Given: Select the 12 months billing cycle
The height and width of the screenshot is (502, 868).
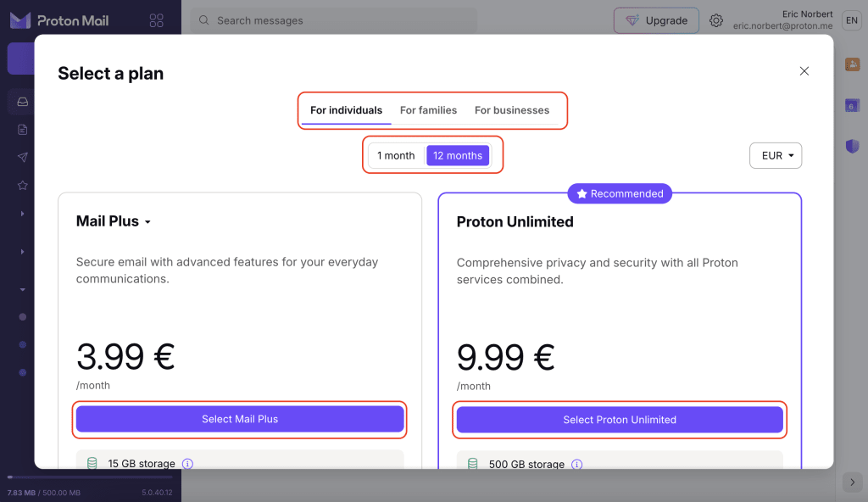Looking at the screenshot, I should [458, 156].
